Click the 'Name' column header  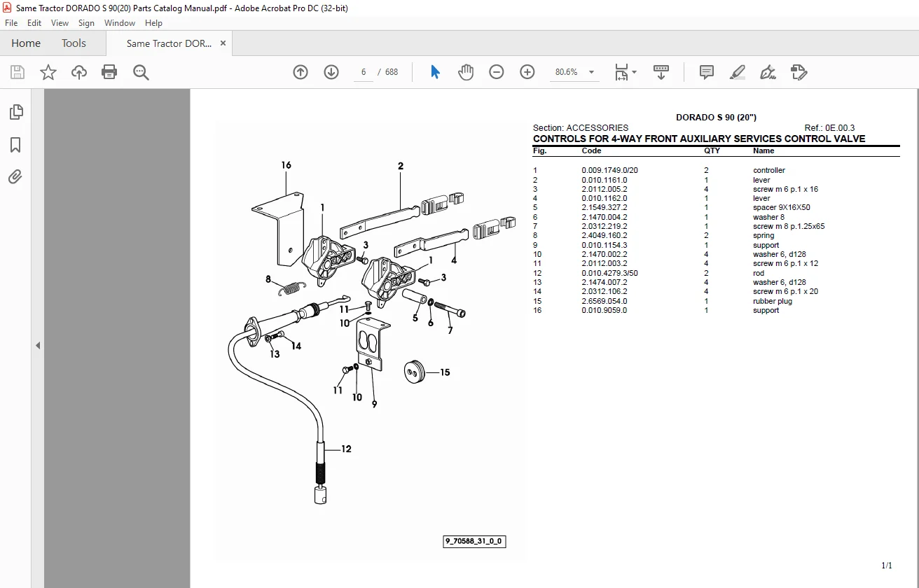click(763, 150)
